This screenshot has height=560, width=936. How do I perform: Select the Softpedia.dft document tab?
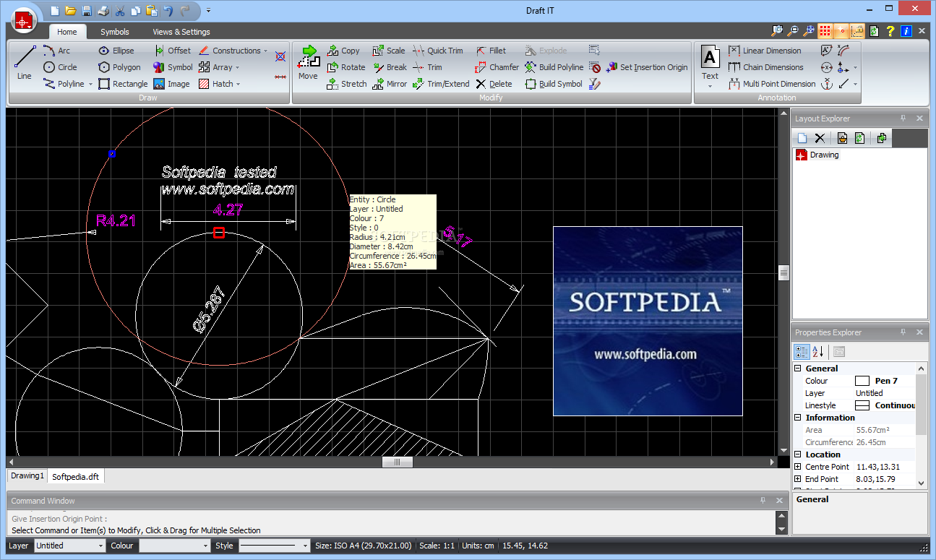pos(76,477)
